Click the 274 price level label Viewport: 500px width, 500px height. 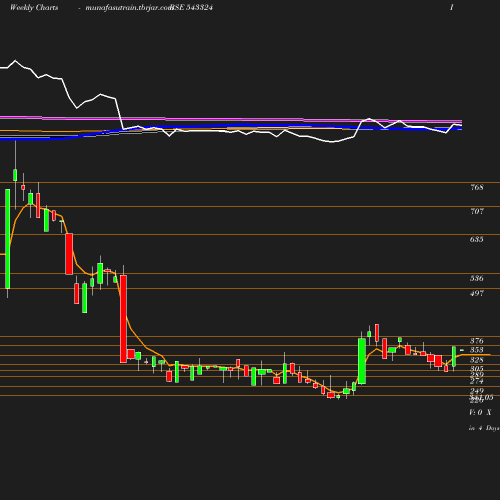477,381
